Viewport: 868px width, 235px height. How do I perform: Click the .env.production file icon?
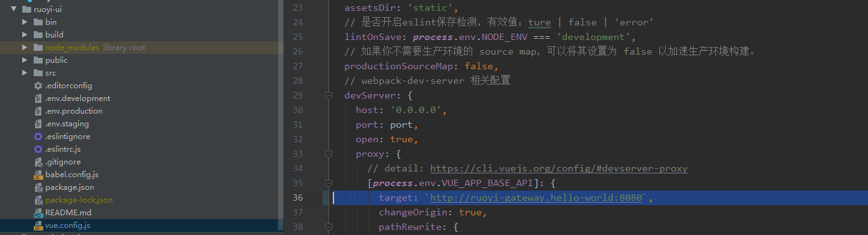38,111
